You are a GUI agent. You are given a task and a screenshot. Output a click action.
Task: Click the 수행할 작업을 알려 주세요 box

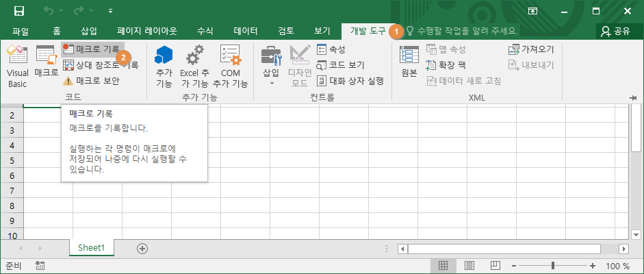pyautogui.click(x=462, y=31)
